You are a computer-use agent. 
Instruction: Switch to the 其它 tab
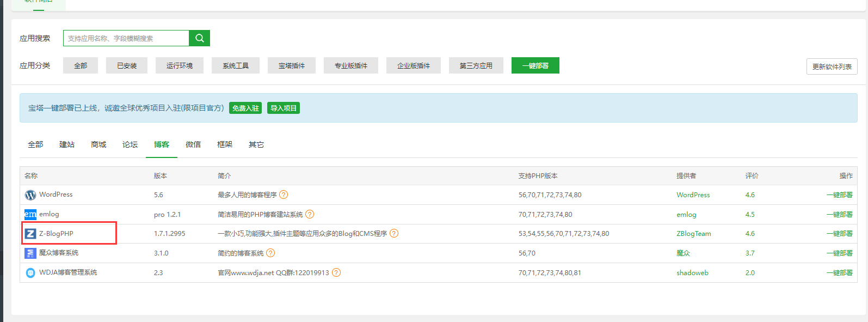[x=256, y=144]
